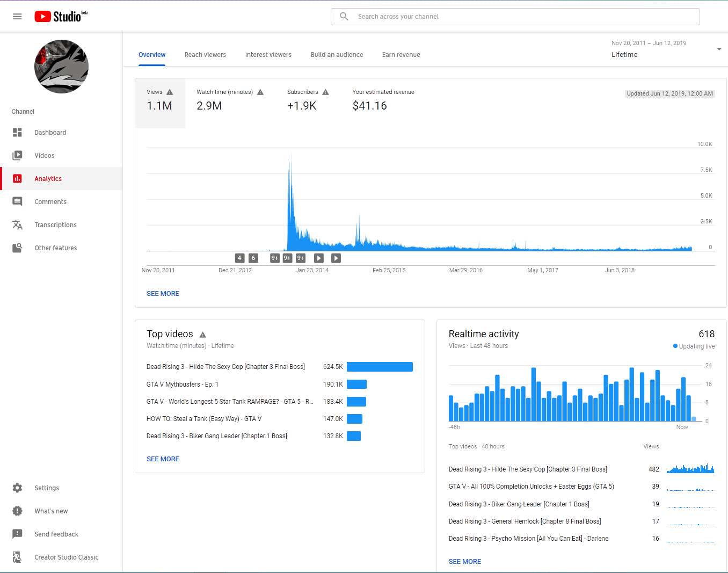Open Videos from the sidebar
This screenshot has height=573, width=728.
(61, 155)
